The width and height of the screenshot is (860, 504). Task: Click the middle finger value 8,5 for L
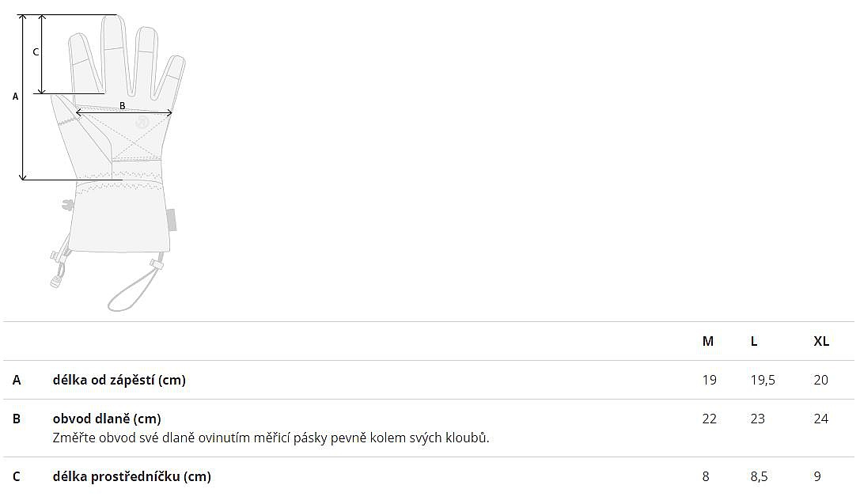[x=759, y=476]
